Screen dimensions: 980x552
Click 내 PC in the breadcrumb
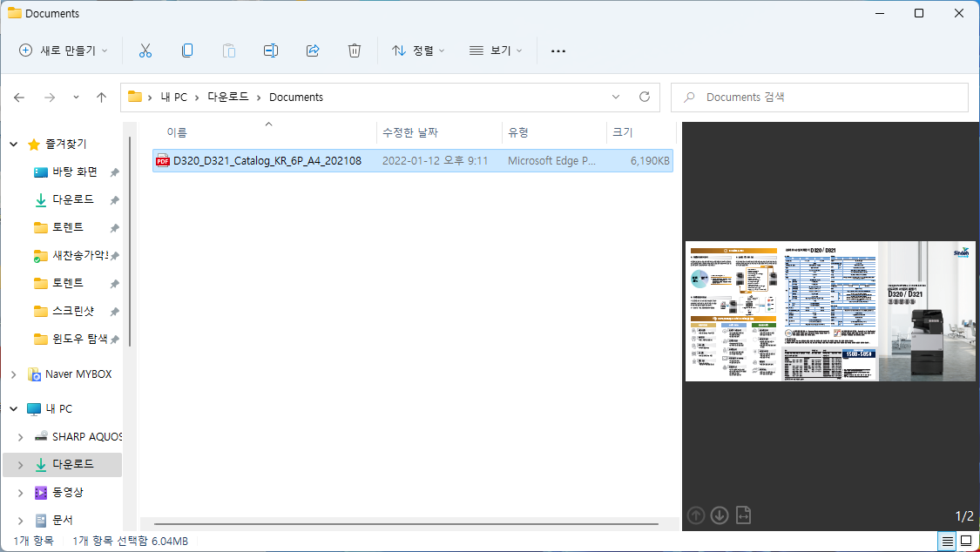(173, 97)
